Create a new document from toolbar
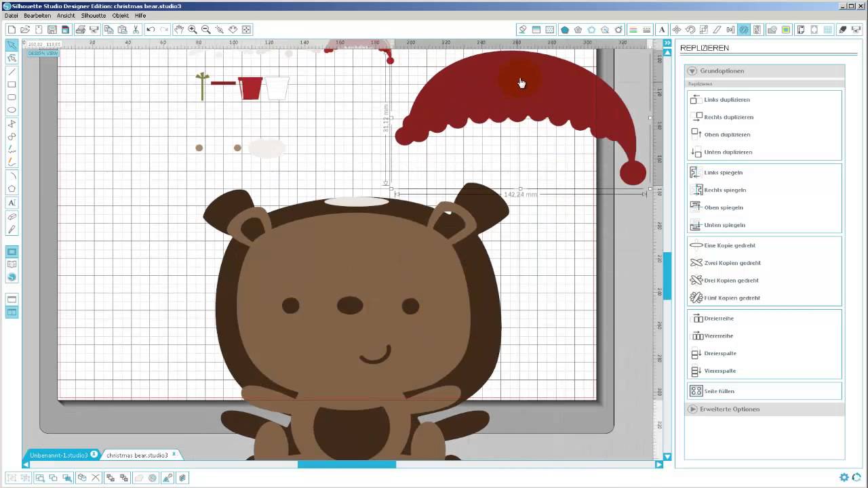 pyautogui.click(x=12, y=30)
